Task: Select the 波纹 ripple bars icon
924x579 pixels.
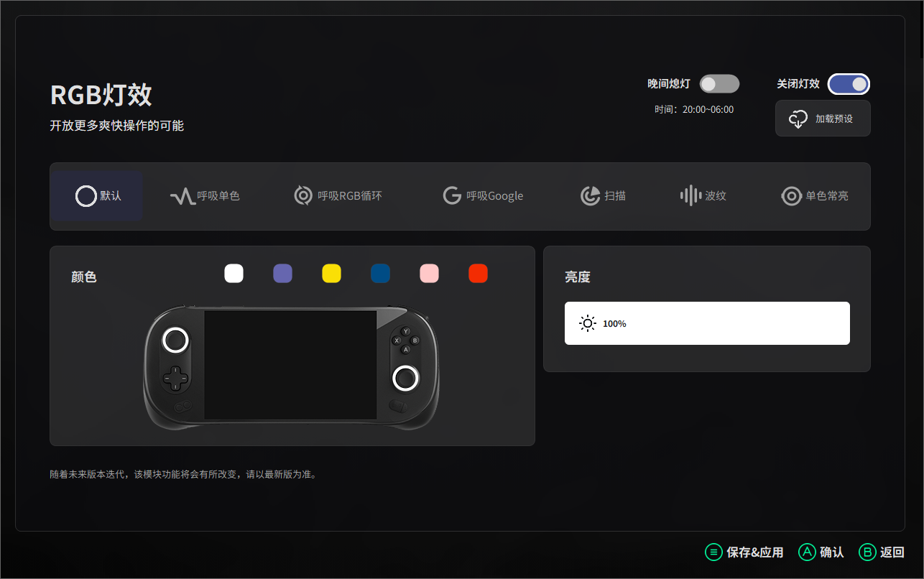Action: click(690, 195)
